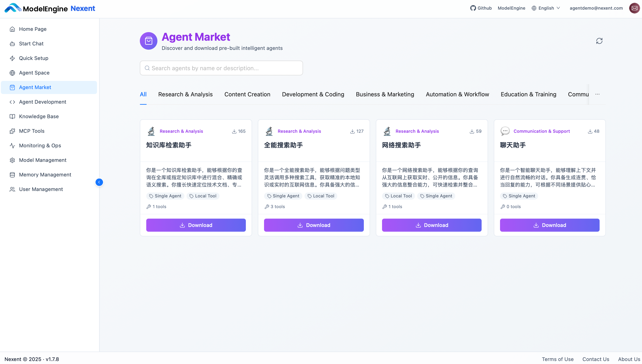The width and height of the screenshot is (642, 364).
Task: Open the Knowledge Base section
Action: click(x=39, y=116)
